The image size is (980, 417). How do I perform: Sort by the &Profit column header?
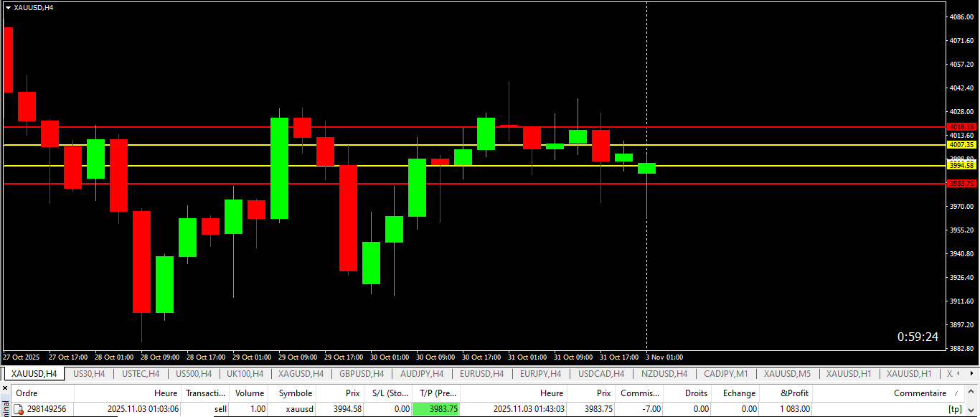click(x=787, y=393)
